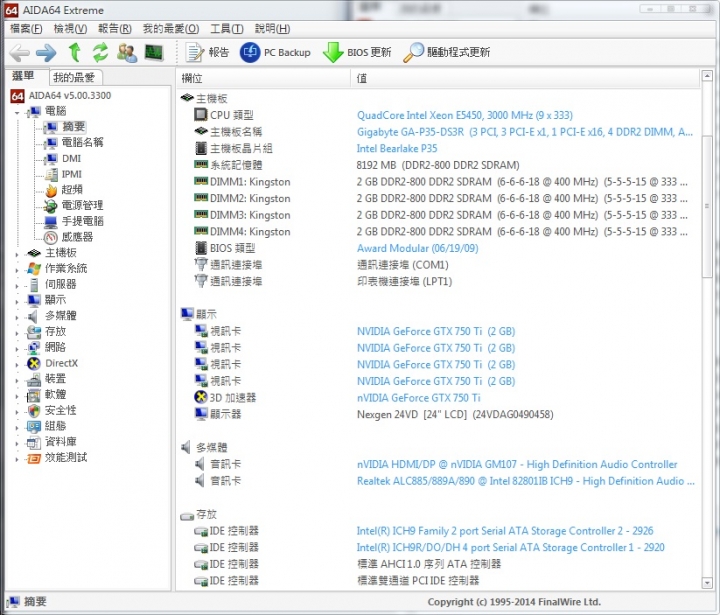Open the QuadCore Intel Xeon E5450 link

465,115
